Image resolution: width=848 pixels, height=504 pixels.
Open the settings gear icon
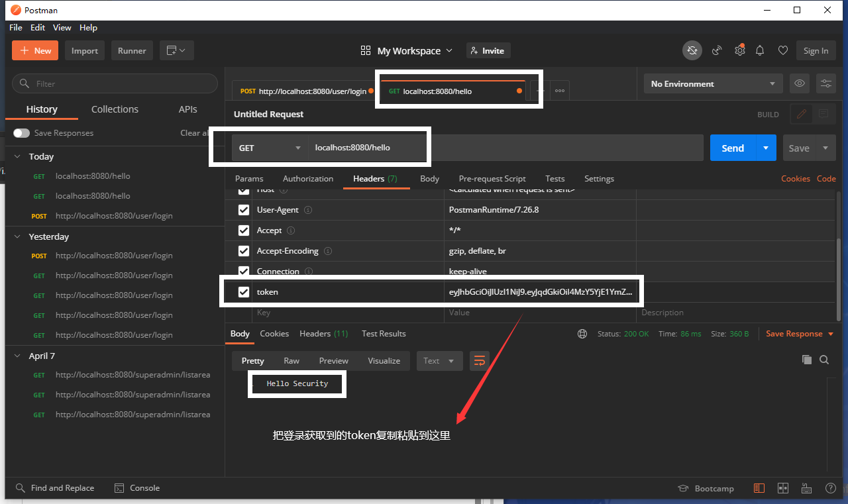pyautogui.click(x=740, y=50)
